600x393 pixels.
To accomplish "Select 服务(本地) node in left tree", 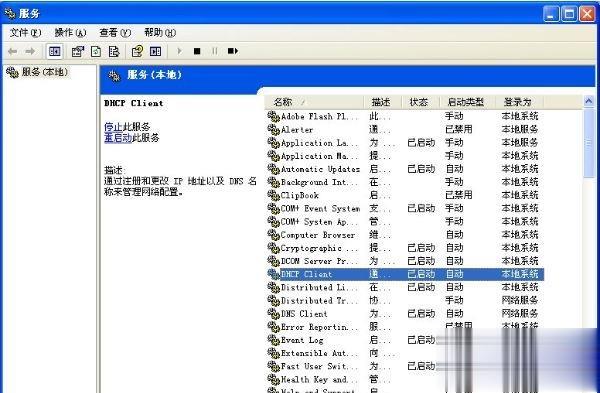I will coord(37,72).
